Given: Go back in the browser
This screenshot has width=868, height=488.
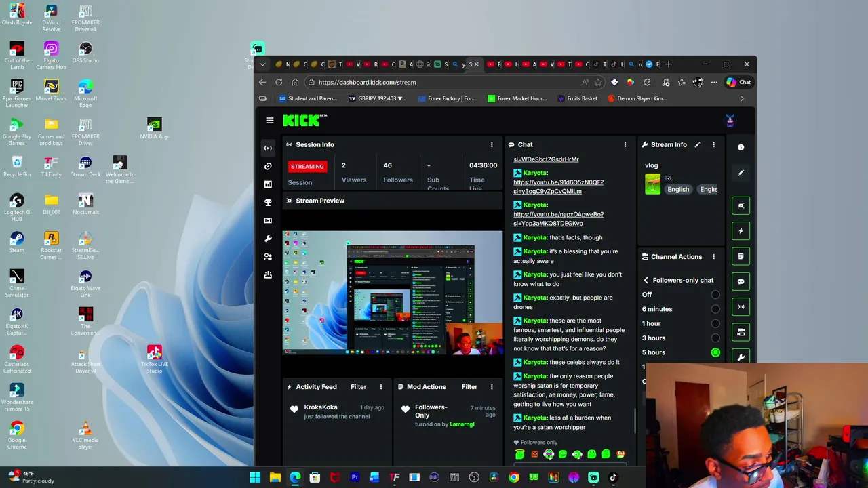Looking at the screenshot, I should point(262,82).
